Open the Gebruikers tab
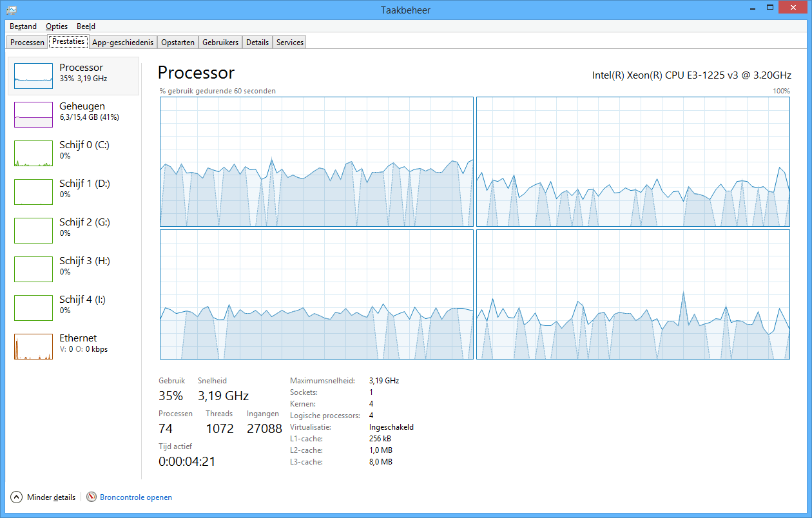Viewport: 812px width, 518px height. (x=220, y=43)
